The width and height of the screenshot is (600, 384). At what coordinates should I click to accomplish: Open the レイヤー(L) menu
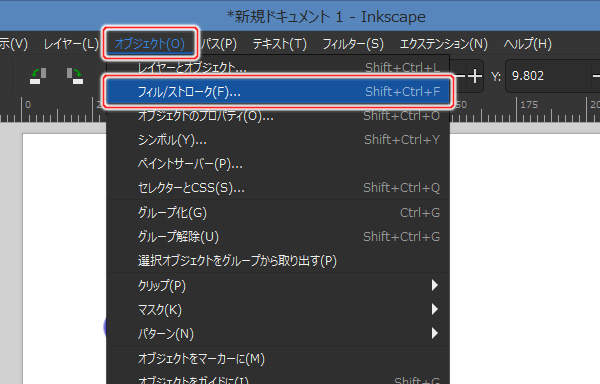click(71, 44)
